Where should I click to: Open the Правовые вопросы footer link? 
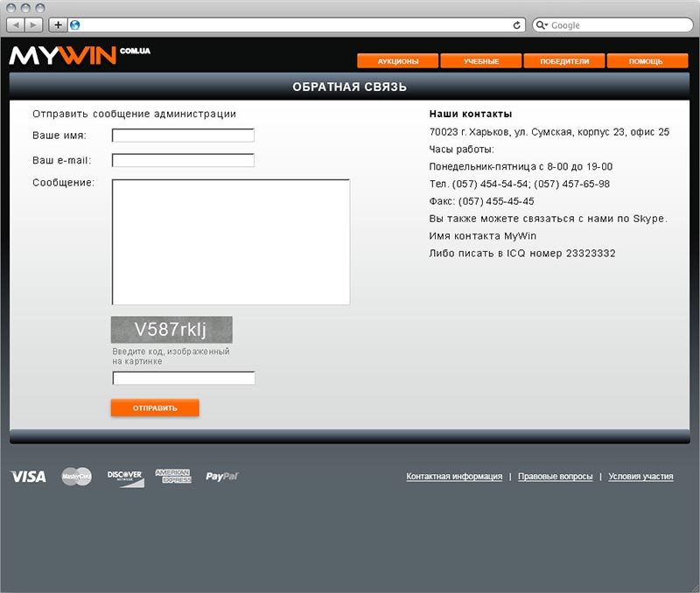(x=555, y=477)
